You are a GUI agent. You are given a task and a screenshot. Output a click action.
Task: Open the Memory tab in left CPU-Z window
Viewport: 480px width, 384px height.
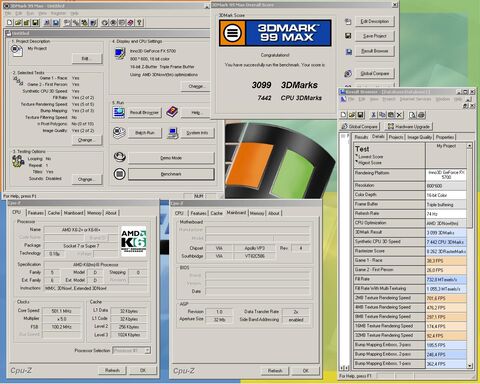tap(94, 213)
